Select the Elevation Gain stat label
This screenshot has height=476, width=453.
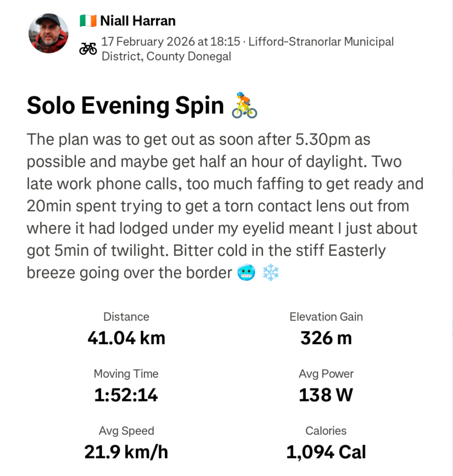[x=326, y=317]
